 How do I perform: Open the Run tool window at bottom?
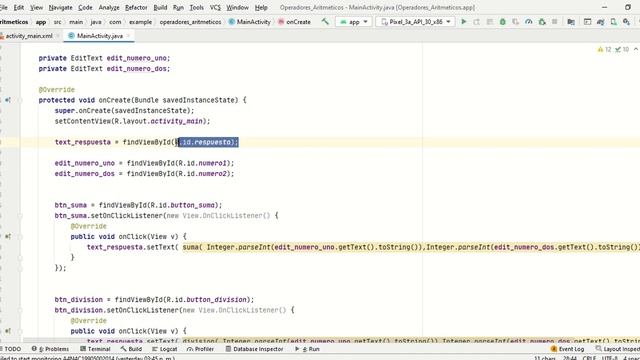(x=307, y=349)
